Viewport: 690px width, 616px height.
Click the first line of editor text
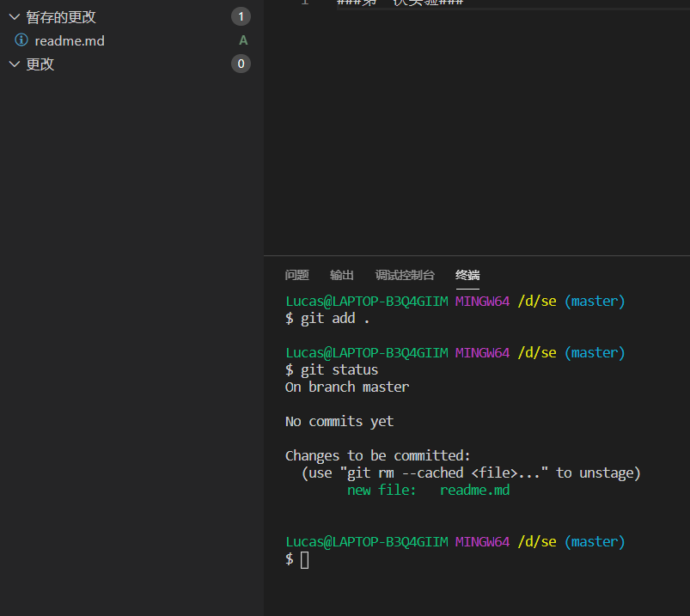point(400,3)
